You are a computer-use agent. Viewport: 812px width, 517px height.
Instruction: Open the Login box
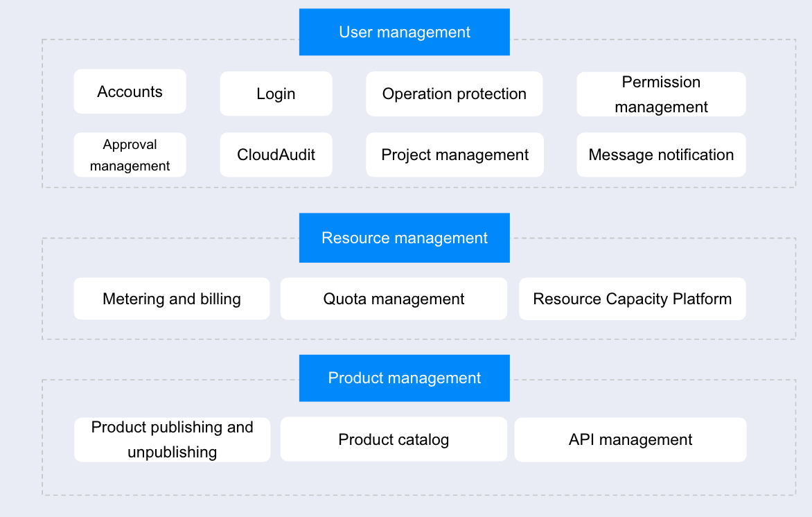coord(276,94)
